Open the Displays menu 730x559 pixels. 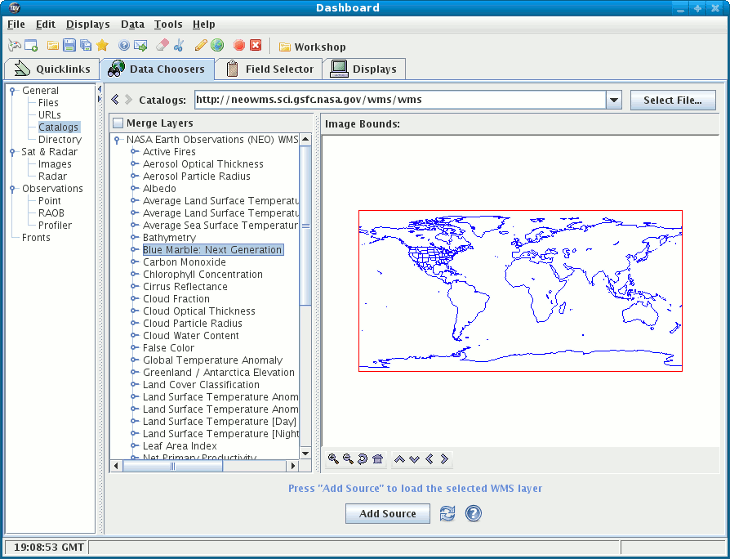click(88, 24)
